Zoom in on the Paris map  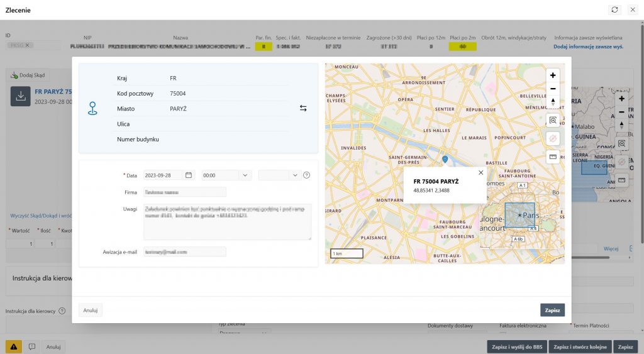point(553,75)
